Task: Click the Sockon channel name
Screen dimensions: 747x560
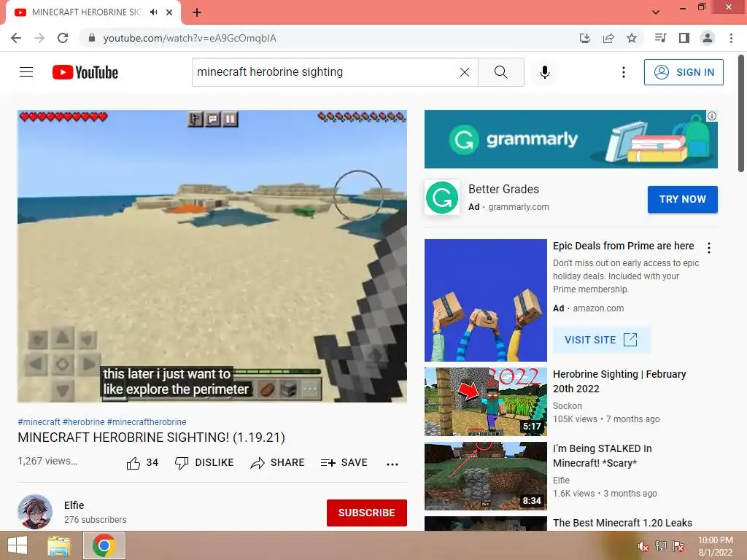Action: click(x=568, y=406)
